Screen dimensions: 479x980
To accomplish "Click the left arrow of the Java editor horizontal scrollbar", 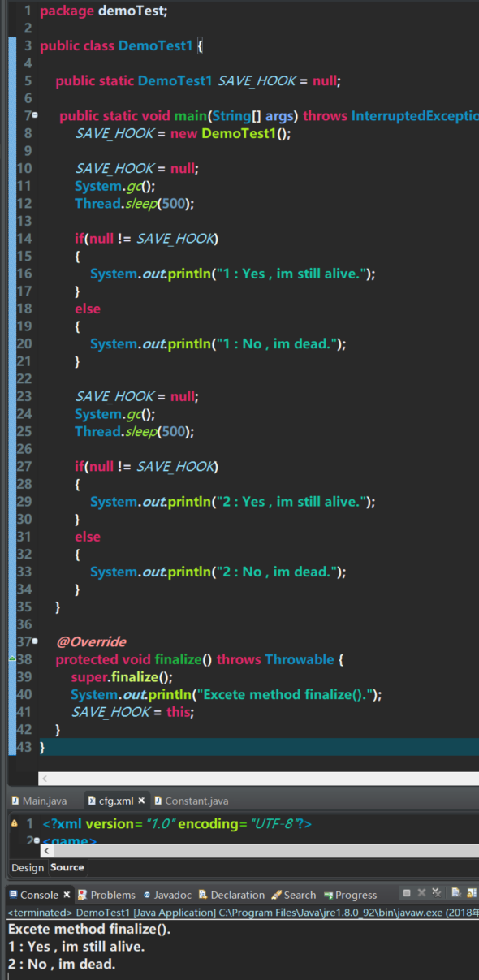I will 45,778.
